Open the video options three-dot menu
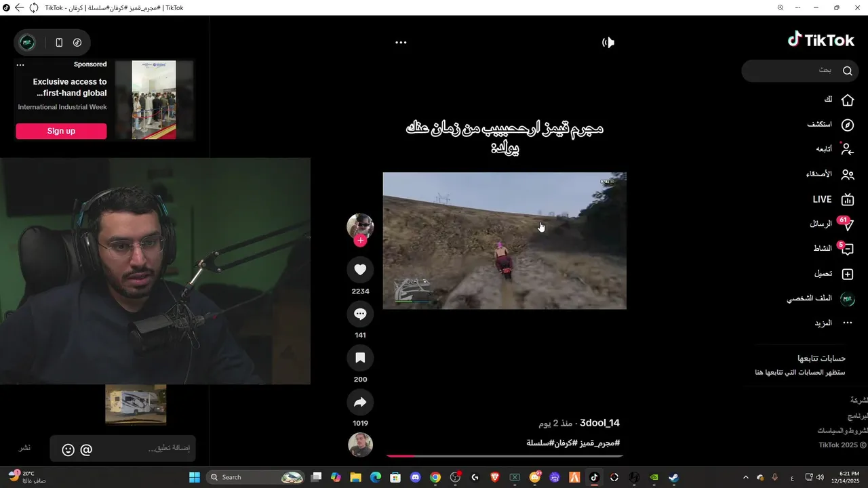Screen dimensions: 868x488 click(401, 43)
